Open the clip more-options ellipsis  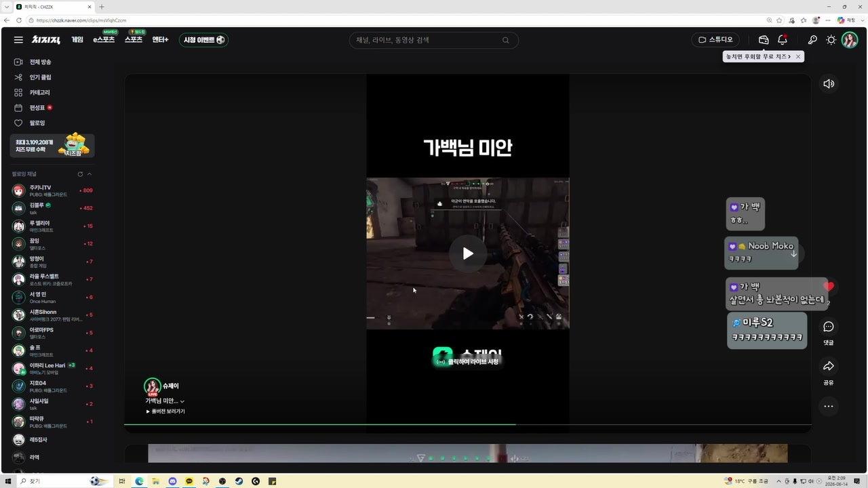(x=829, y=407)
